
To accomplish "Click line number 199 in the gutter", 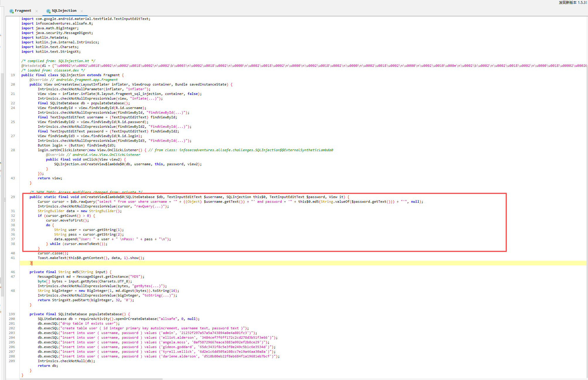I will coord(12,314).
